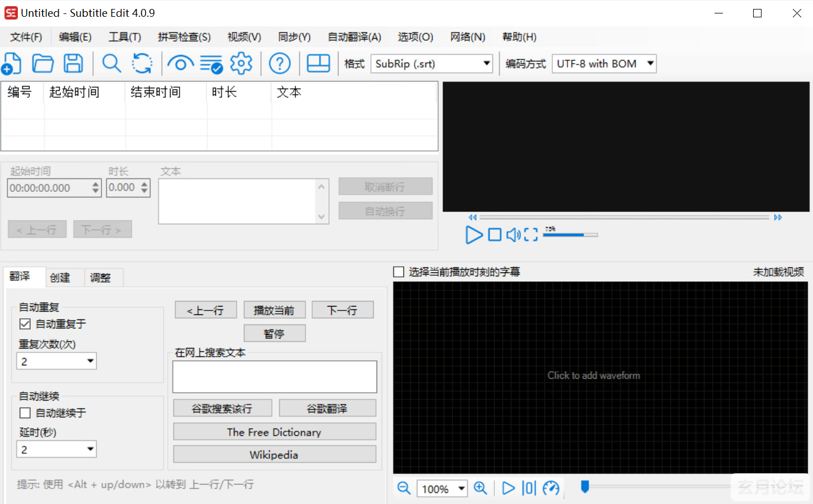Enable 自动继续于 checkbox

point(25,413)
